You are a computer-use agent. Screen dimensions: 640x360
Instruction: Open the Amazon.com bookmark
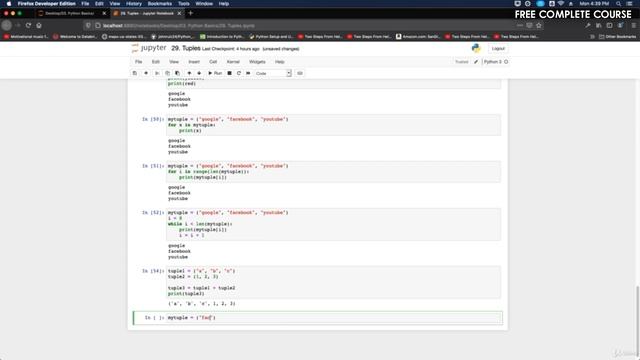point(418,37)
